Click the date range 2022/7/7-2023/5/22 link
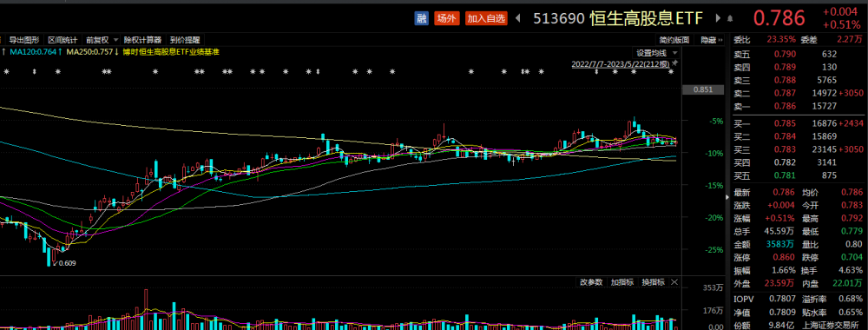 pyautogui.click(x=621, y=65)
